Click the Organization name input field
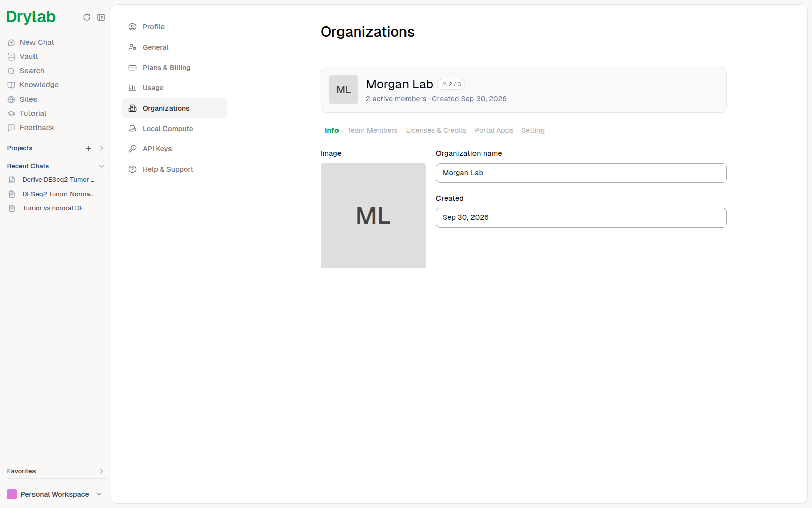Viewport: 812px width, 508px height. (581, 173)
